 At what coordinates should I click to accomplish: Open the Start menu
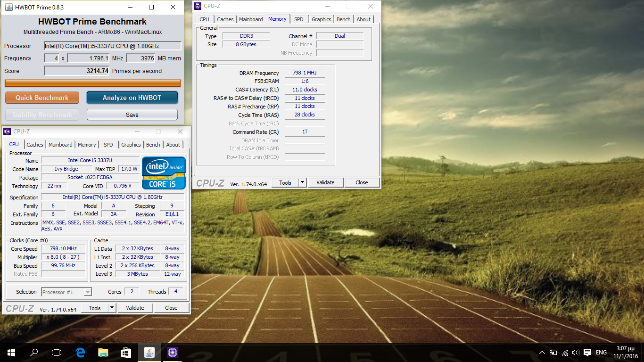(x=11, y=352)
